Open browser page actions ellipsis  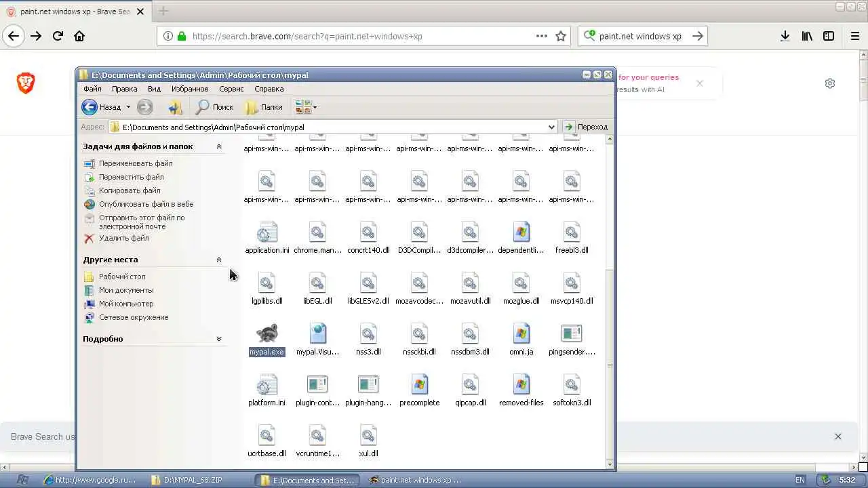[542, 37]
